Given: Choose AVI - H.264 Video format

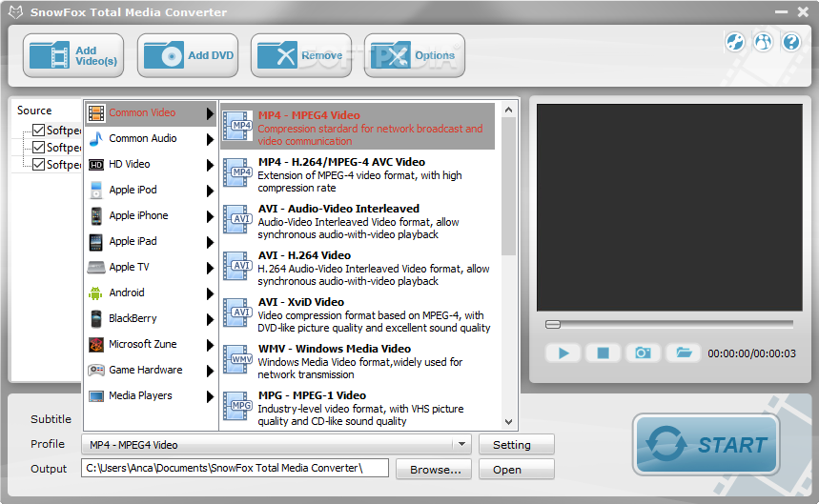Looking at the screenshot, I should click(x=358, y=268).
